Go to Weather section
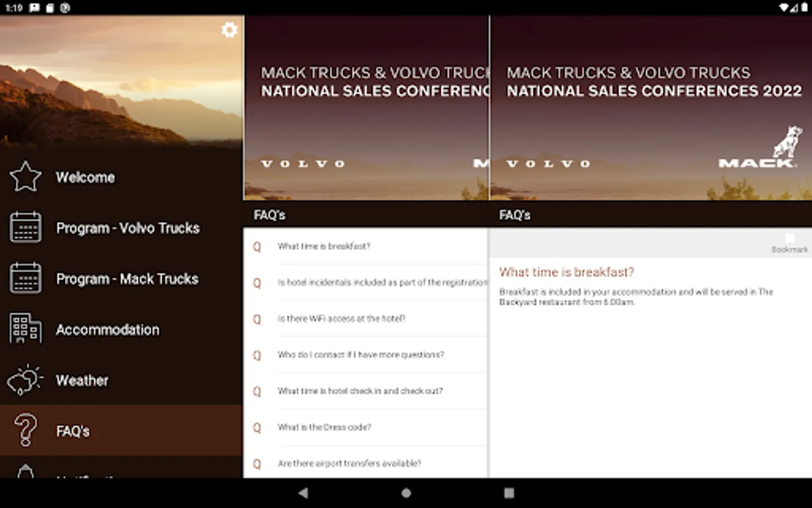The width and height of the screenshot is (812, 508). [121, 380]
